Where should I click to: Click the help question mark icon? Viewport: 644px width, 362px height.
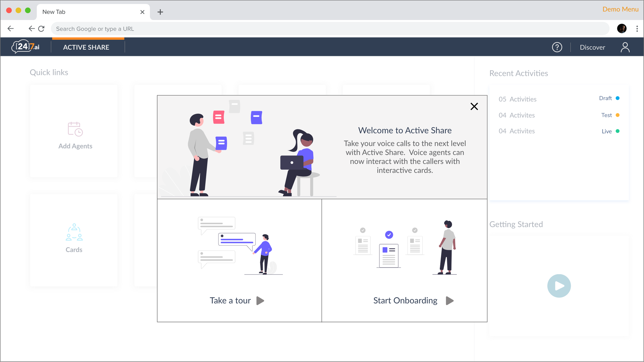pyautogui.click(x=557, y=47)
